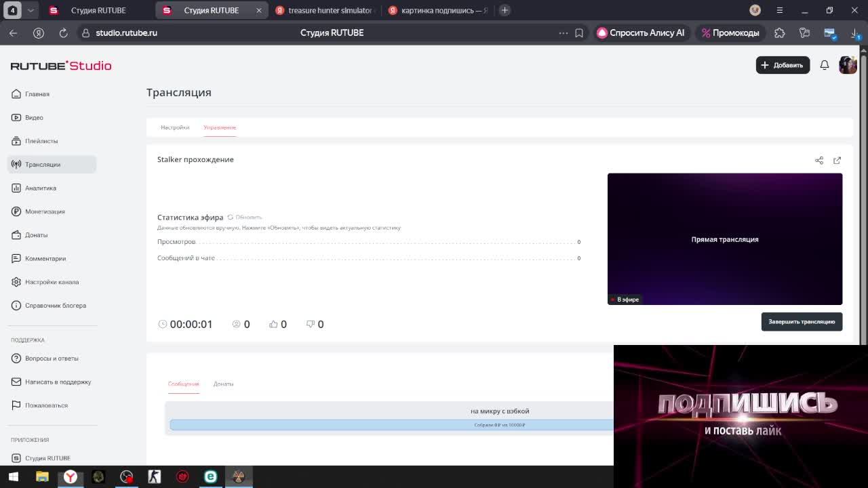Click the studio.rutube.ru address field
Screen dimensions: 868x488
[126, 33]
